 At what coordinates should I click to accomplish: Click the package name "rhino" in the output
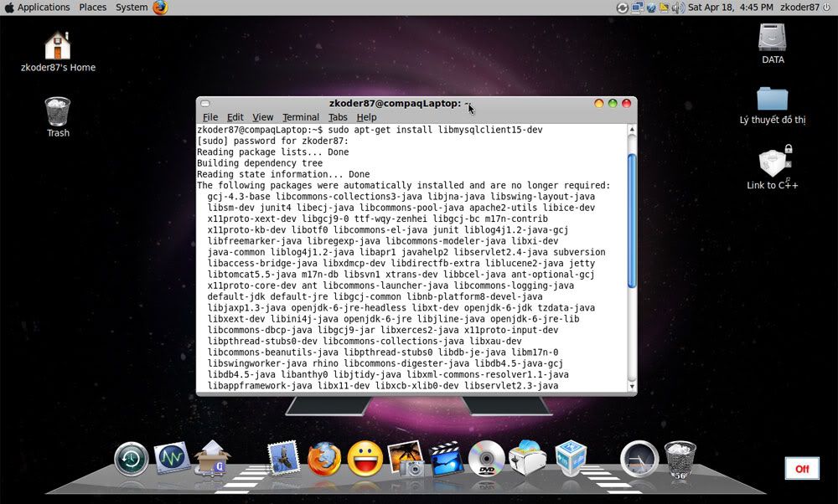[x=325, y=363]
